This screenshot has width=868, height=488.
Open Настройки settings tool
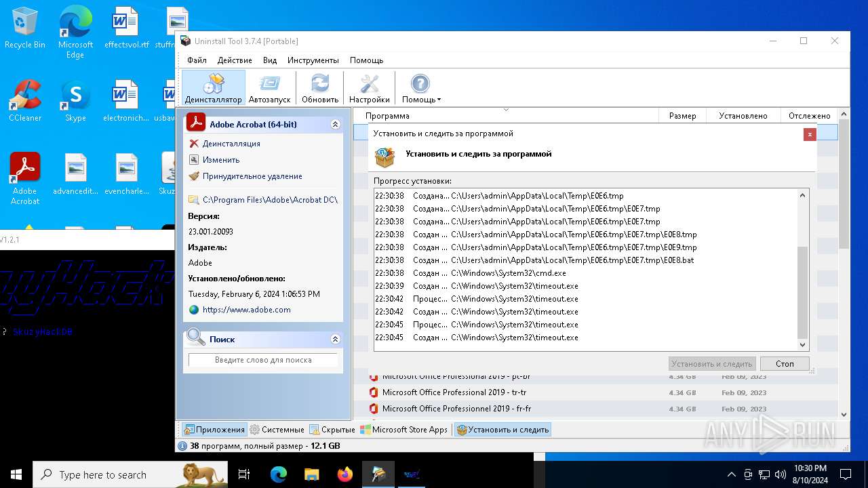(370, 87)
